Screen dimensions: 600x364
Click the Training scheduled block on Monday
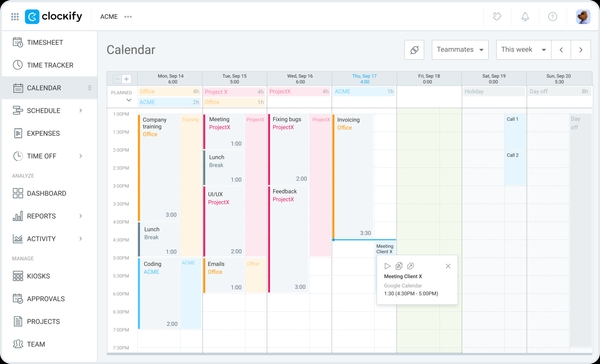pyautogui.click(x=191, y=185)
